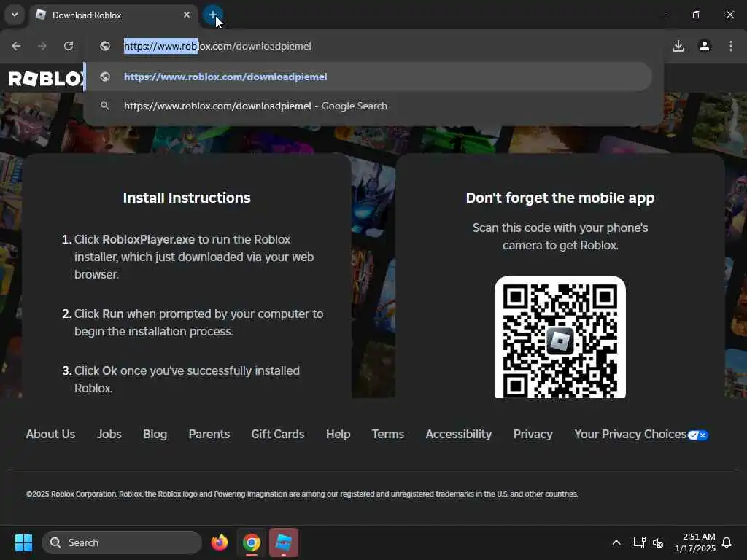Image resolution: width=747 pixels, height=560 pixels.
Task: Click the privacy choices check-and-x toggle icon
Action: (x=698, y=435)
